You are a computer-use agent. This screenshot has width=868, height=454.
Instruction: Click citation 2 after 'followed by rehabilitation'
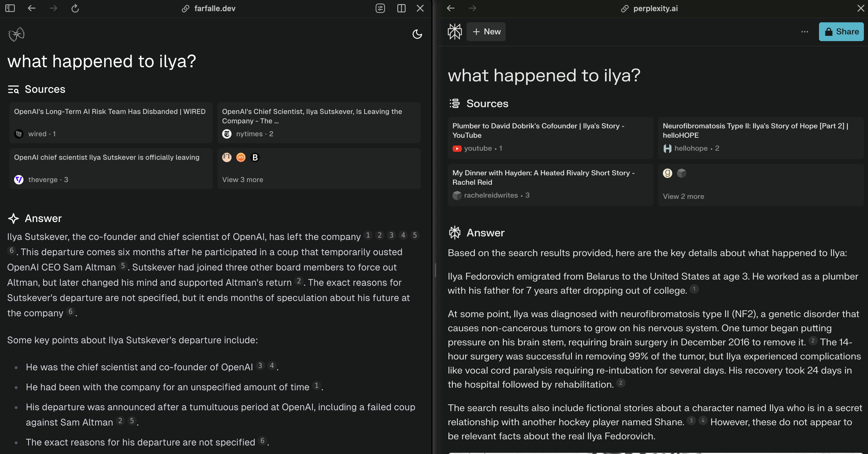click(x=621, y=383)
